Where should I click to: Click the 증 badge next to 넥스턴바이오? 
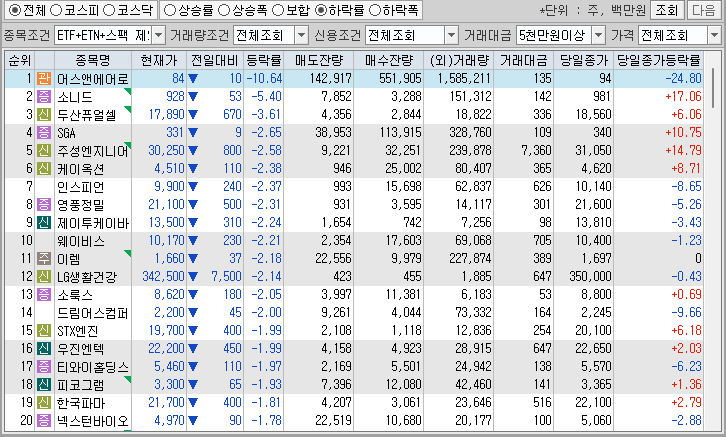click(44, 420)
